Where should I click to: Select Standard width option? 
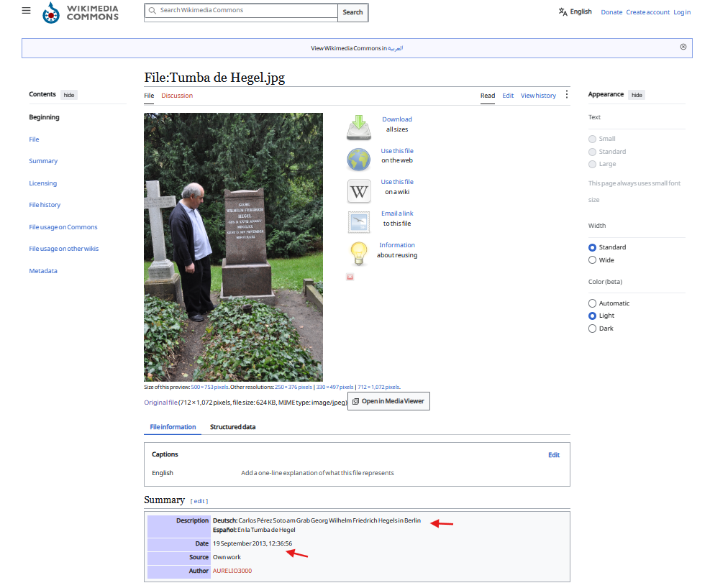coord(592,247)
